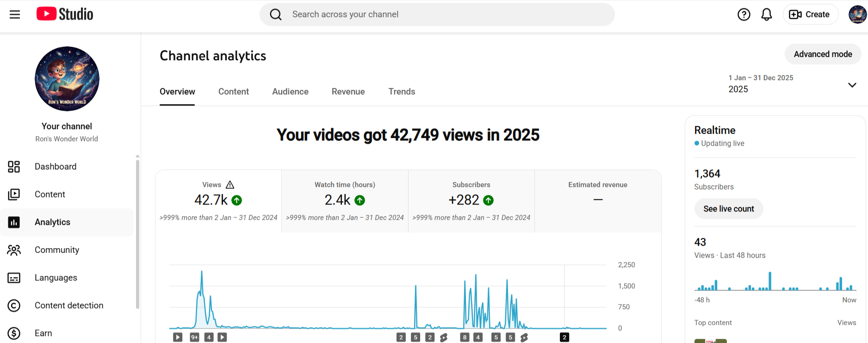
Task: Click the "2,250" chart axis label
Action: (626, 265)
